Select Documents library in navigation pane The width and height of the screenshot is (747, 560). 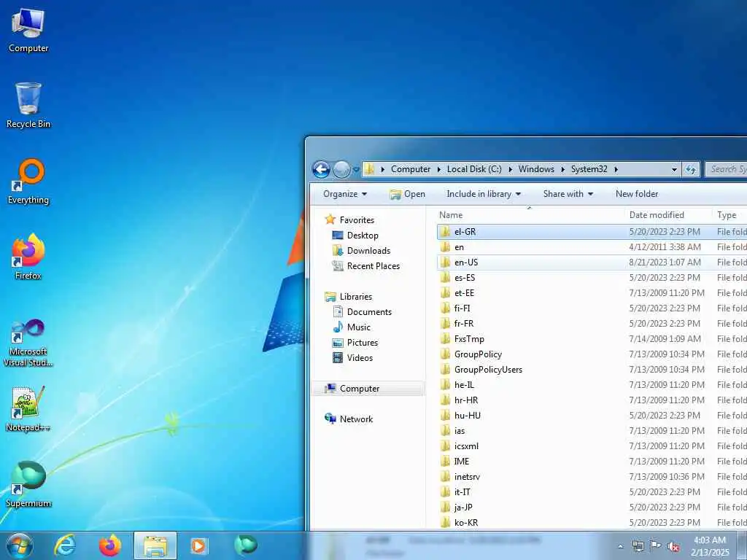[369, 312]
